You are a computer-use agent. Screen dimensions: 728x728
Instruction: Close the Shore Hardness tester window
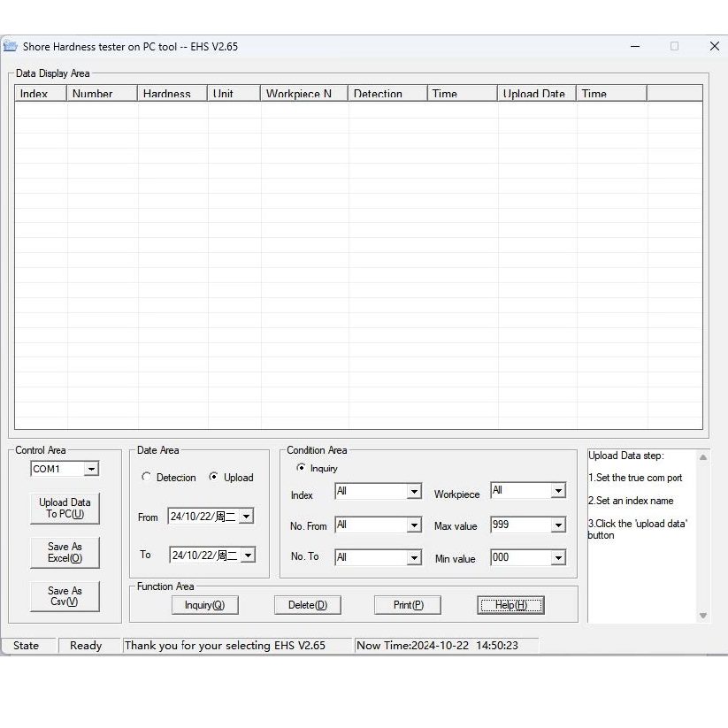point(715,46)
